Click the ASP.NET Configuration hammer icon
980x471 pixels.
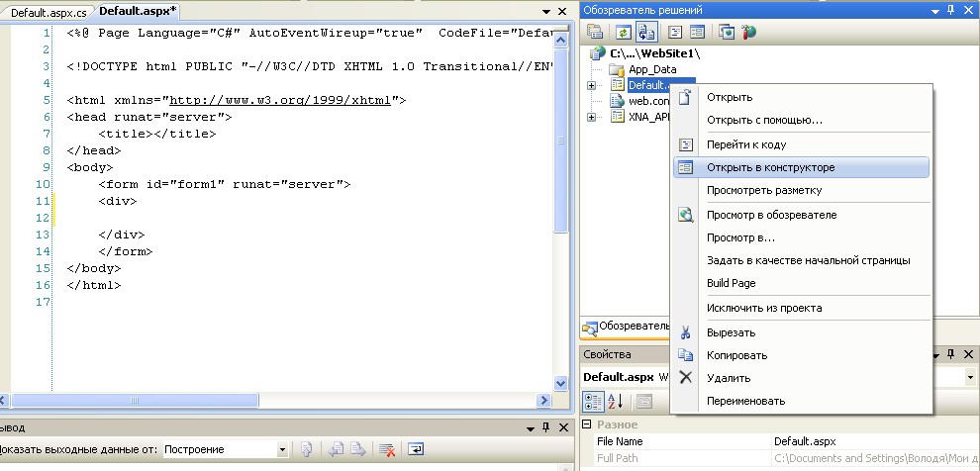(x=749, y=32)
